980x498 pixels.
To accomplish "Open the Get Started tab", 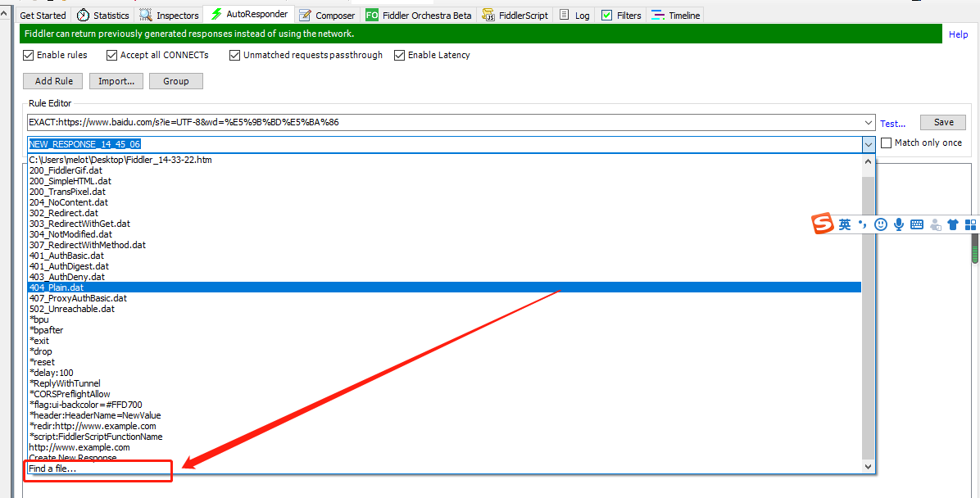I will click(43, 15).
